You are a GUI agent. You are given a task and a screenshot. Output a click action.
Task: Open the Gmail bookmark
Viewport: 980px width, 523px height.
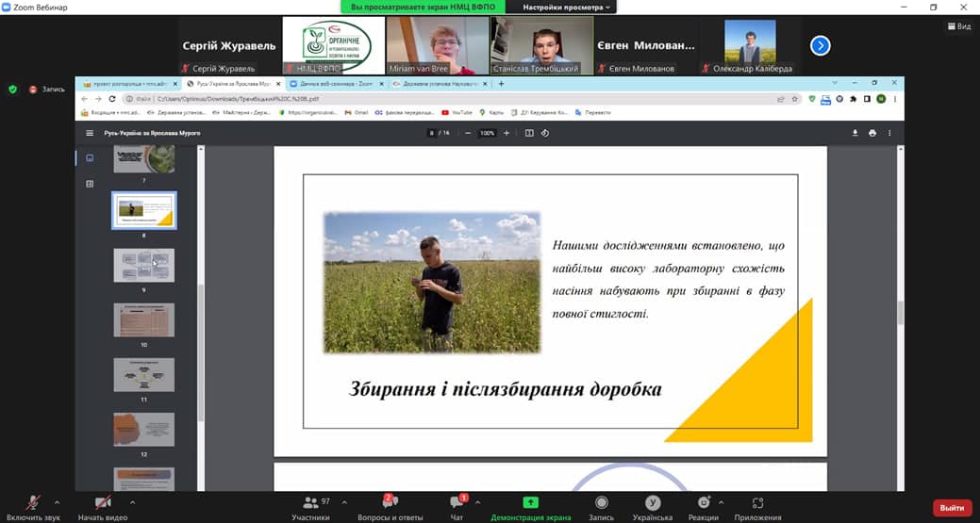coord(357,113)
